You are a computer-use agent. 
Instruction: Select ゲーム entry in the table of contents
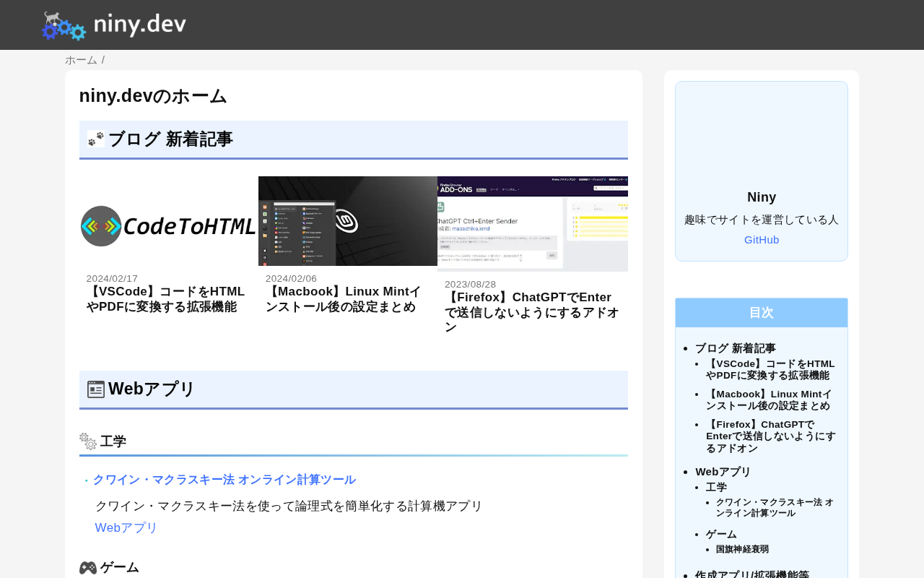721,535
